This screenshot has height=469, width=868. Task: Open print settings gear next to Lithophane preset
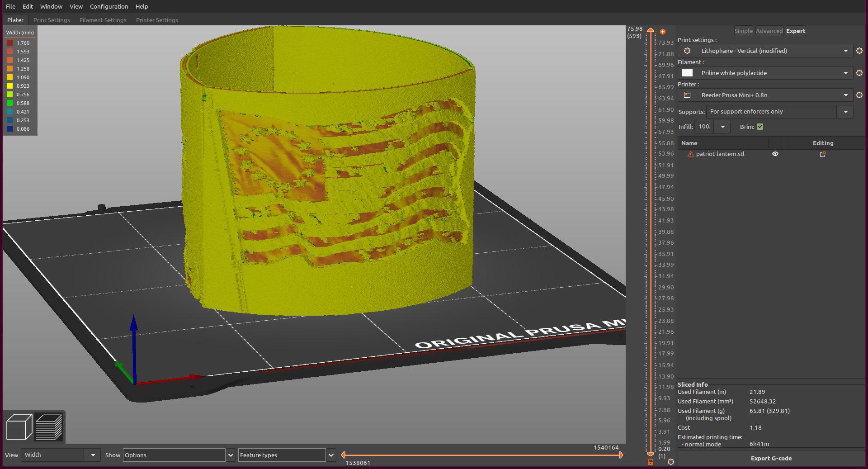859,51
